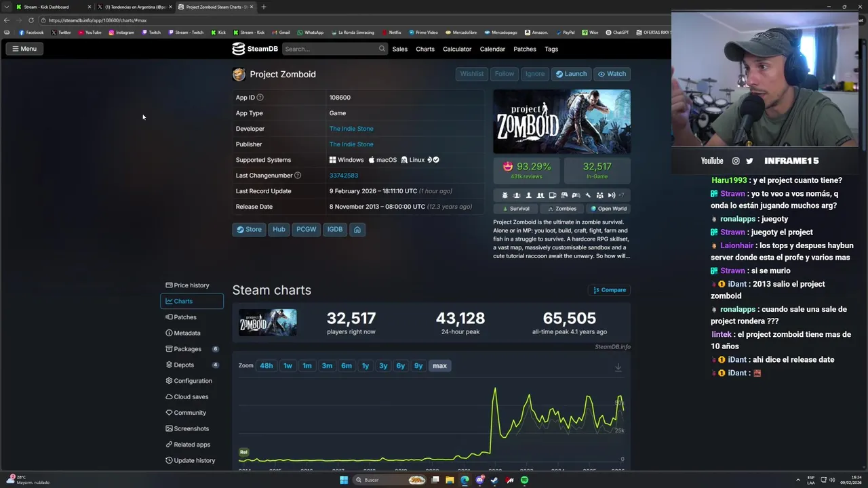Open the Charts nav item
Viewport: 868px width, 488px height.
(x=425, y=49)
